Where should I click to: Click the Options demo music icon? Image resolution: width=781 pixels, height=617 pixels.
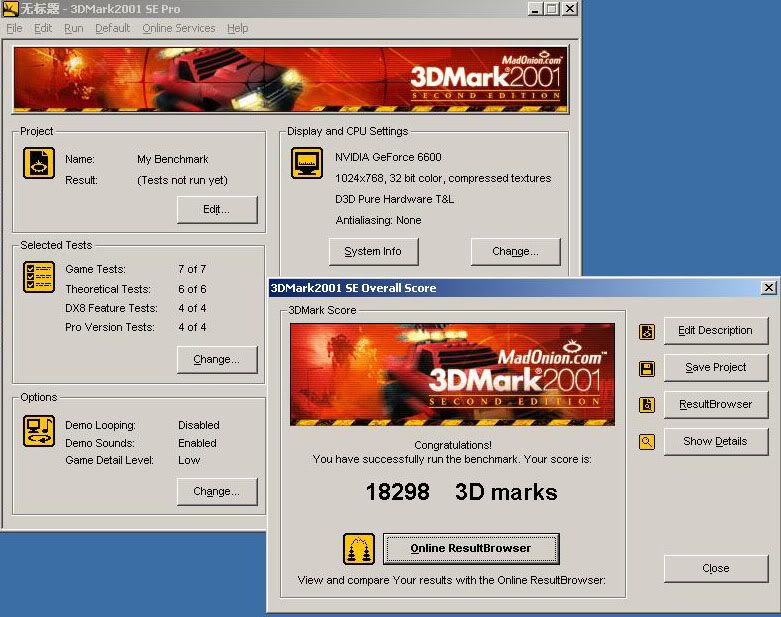pyautogui.click(x=39, y=431)
